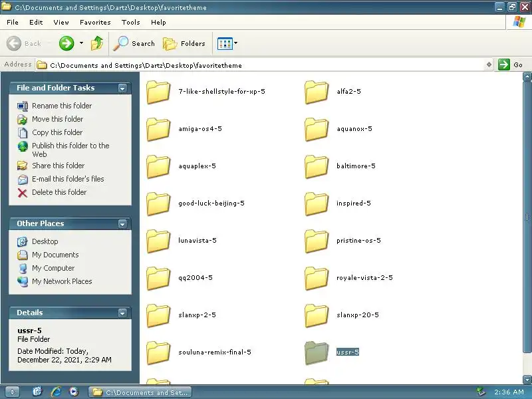Launch Internet Explorer from quick launch
Viewport: 532px width, 399px height.
pyautogui.click(x=56, y=392)
